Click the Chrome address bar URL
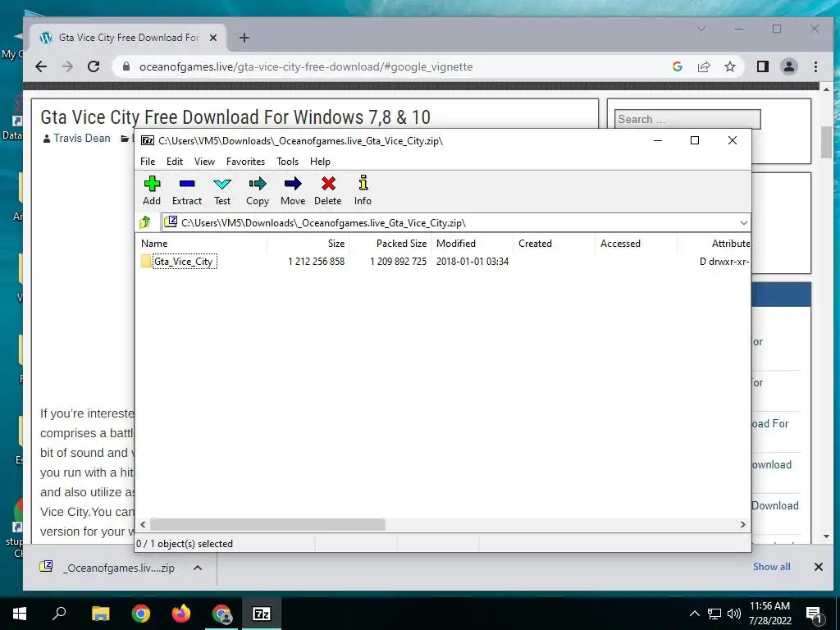 click(306, 67)
